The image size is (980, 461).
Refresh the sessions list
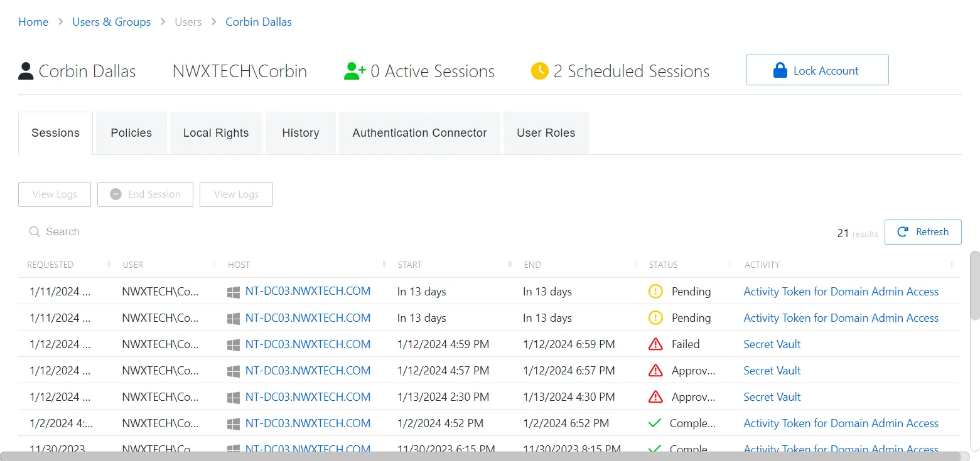(x=923, y=232)
